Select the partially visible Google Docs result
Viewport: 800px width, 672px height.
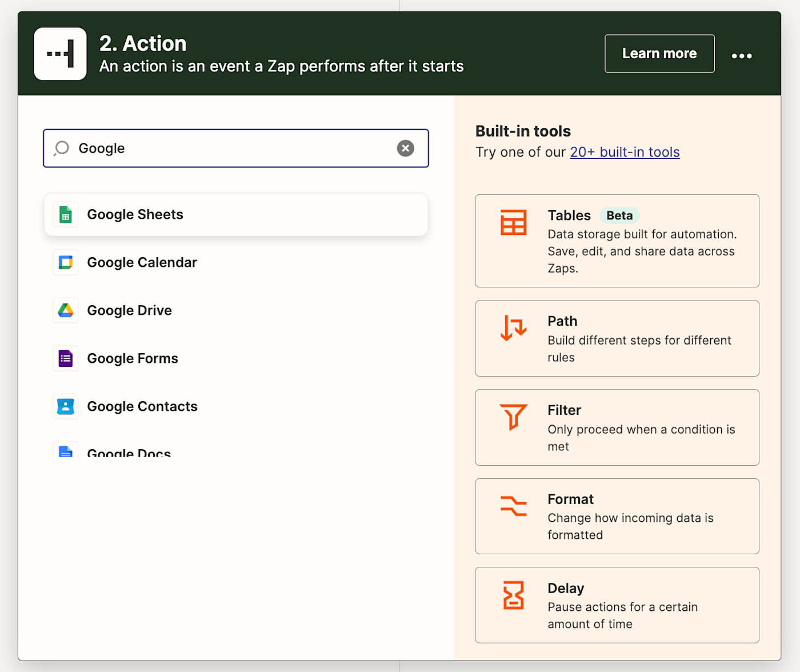(129, 453)
